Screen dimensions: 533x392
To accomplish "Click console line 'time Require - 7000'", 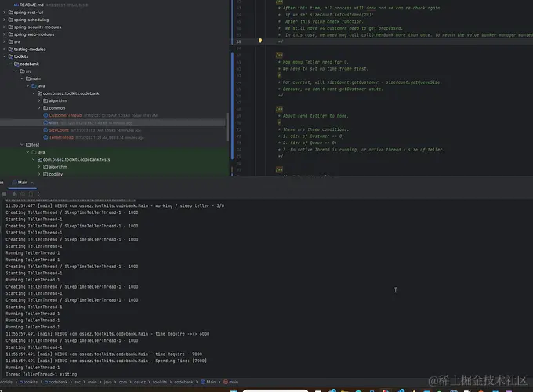I will [x=103, y=354].
